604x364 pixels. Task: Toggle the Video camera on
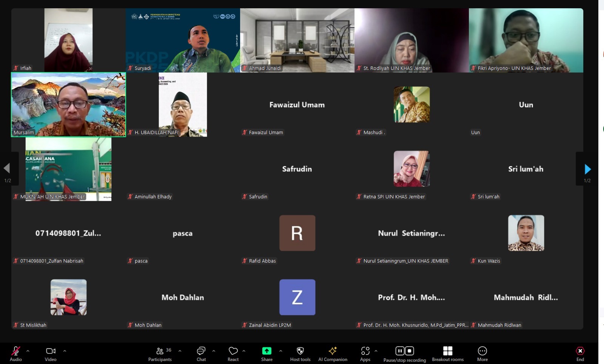[51, 354]
